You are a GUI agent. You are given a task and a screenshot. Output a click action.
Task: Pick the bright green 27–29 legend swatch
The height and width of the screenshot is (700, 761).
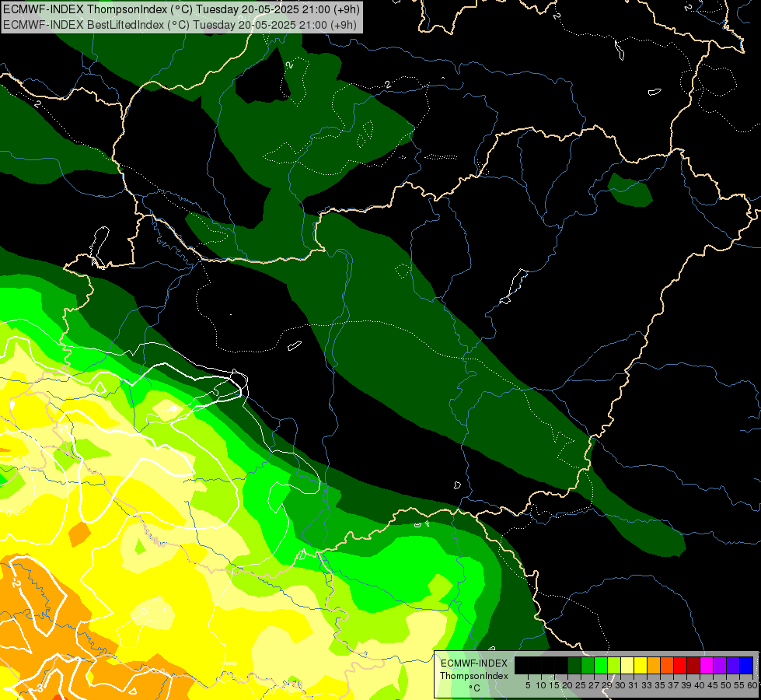coord(601,666)
